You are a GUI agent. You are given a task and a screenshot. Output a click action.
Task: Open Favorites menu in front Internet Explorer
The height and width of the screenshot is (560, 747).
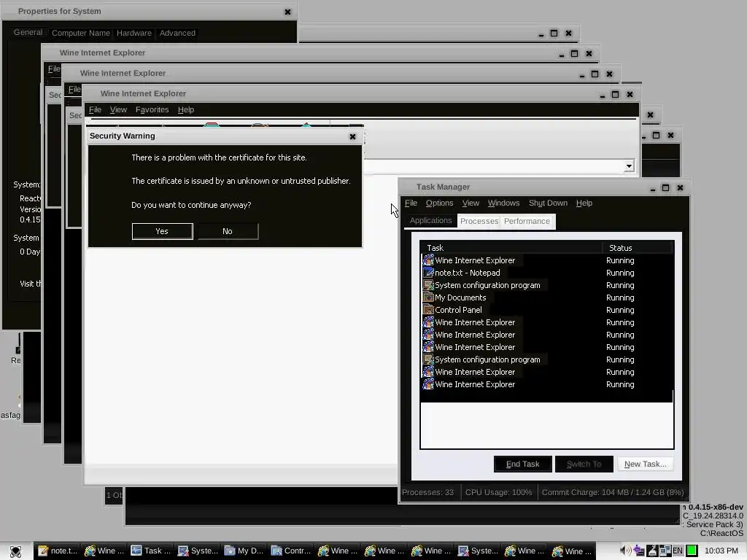pos(152,110)
